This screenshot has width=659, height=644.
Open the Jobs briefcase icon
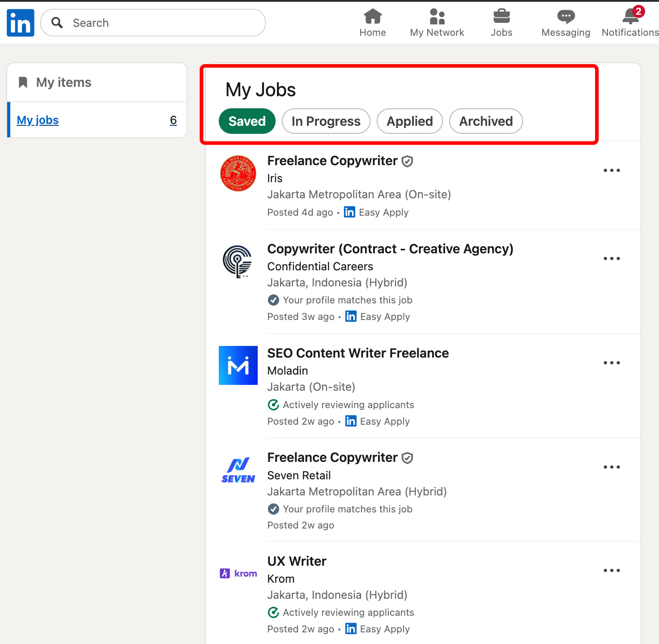tap(502, 17)
